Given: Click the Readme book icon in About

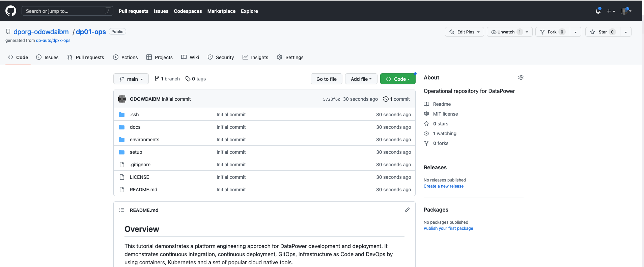Looking at the screenshot, I should tap(426, 104).
